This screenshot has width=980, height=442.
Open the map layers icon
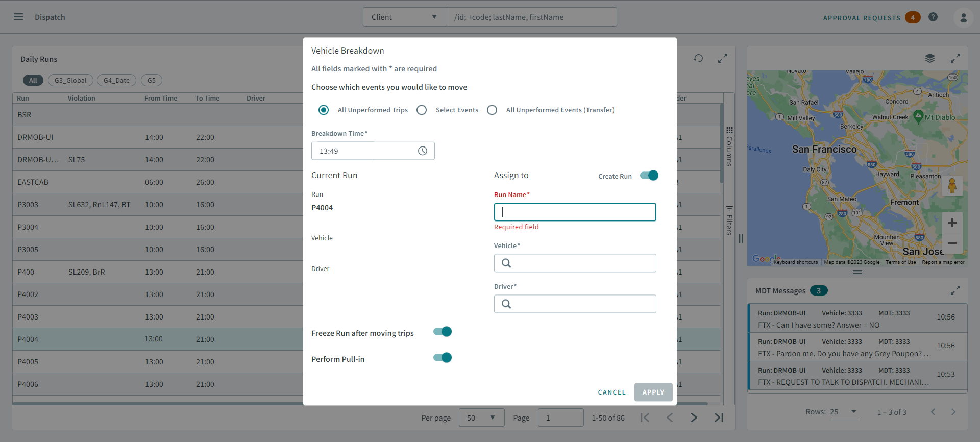(930, 58)
